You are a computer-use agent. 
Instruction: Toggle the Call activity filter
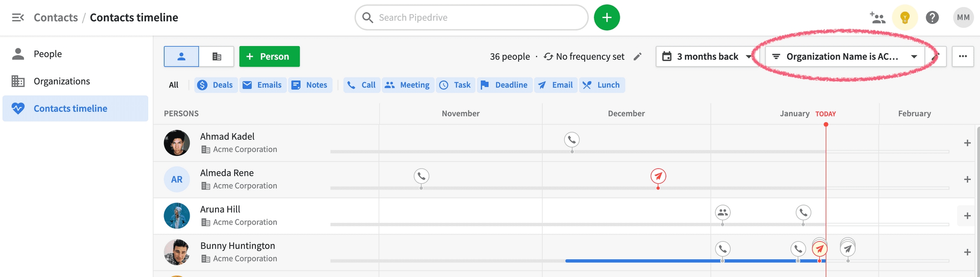(362, 85)
